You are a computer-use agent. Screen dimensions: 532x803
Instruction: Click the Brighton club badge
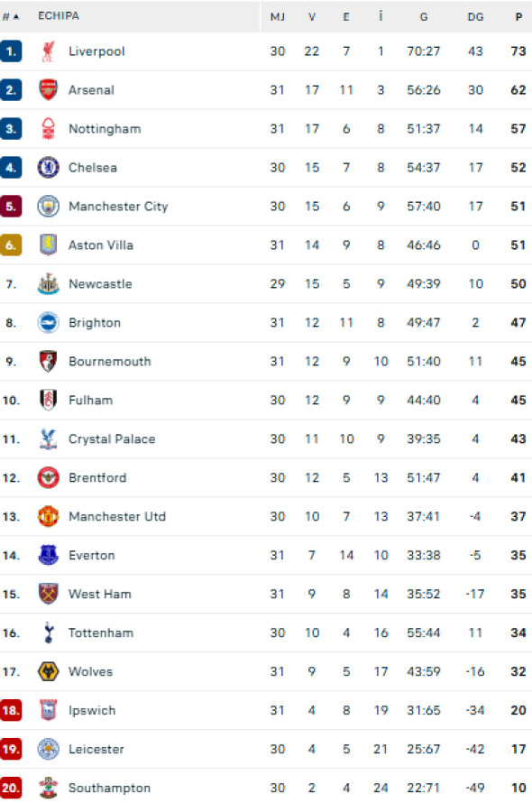coord(48,323)
